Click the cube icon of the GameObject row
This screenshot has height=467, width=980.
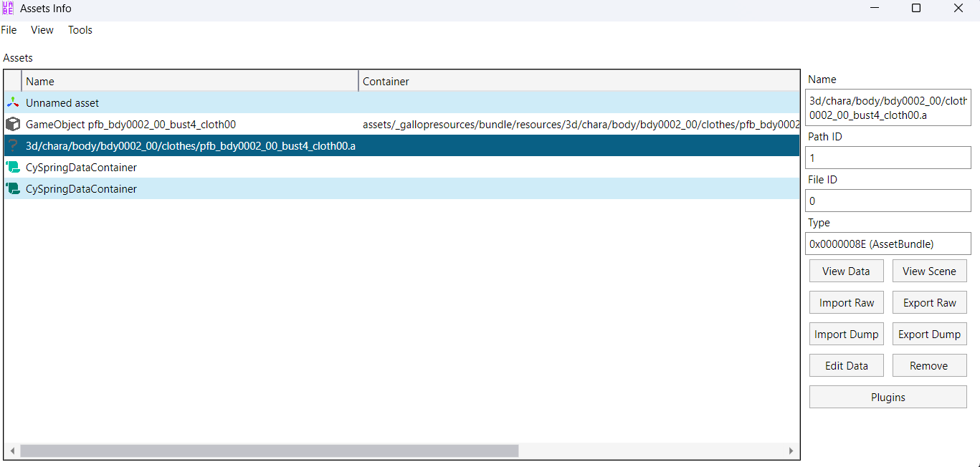(x=12, y=124)
